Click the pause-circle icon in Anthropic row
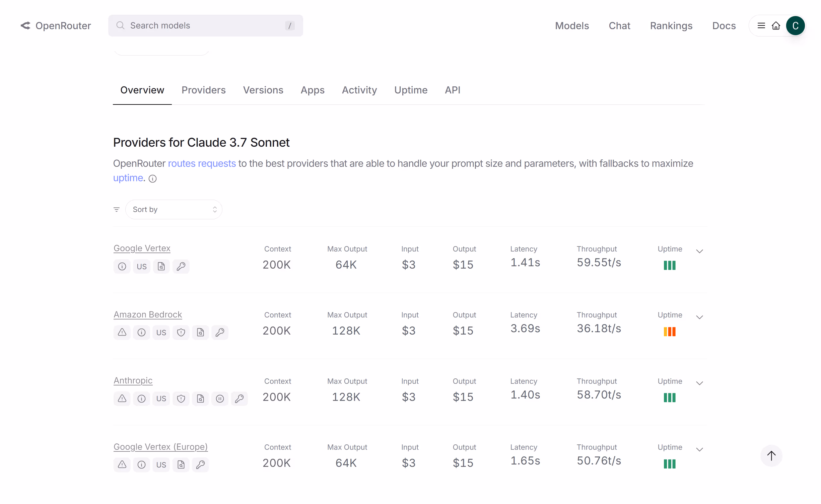This screenshot has width=821, height=504. pyautogui.click(x=220, y=399)
